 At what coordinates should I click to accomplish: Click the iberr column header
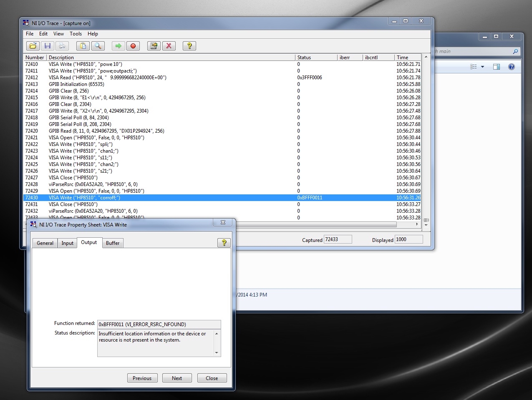click(x=350, y=57)
